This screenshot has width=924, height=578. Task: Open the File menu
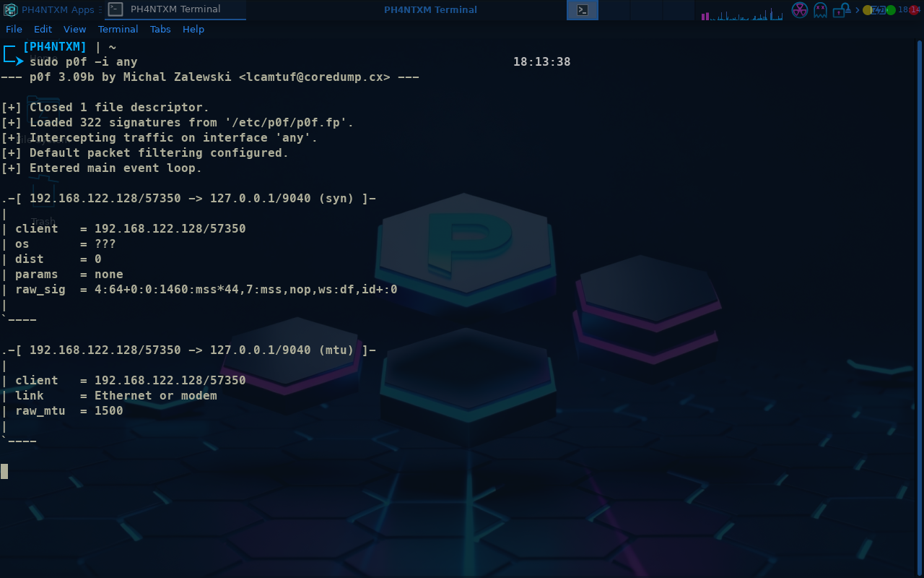[14, 30]
